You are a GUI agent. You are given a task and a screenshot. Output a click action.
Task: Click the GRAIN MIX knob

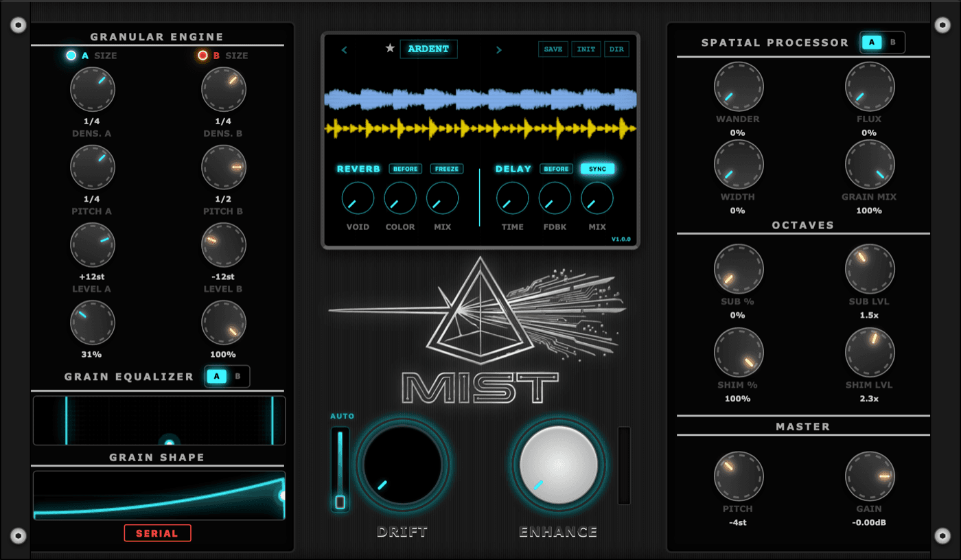pos(870,165)
